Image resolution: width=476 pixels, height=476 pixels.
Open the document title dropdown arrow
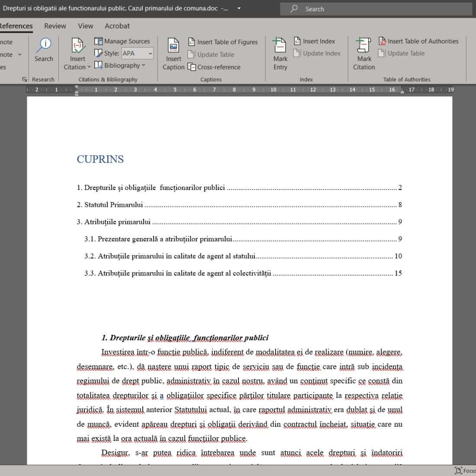click(239, 9)
